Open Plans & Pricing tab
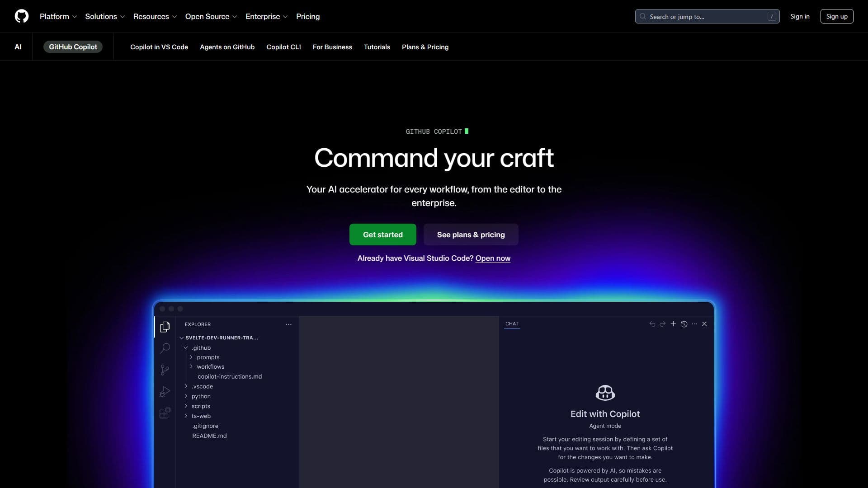This screenshot has height=488, width=868. click(x=425, y=47)
